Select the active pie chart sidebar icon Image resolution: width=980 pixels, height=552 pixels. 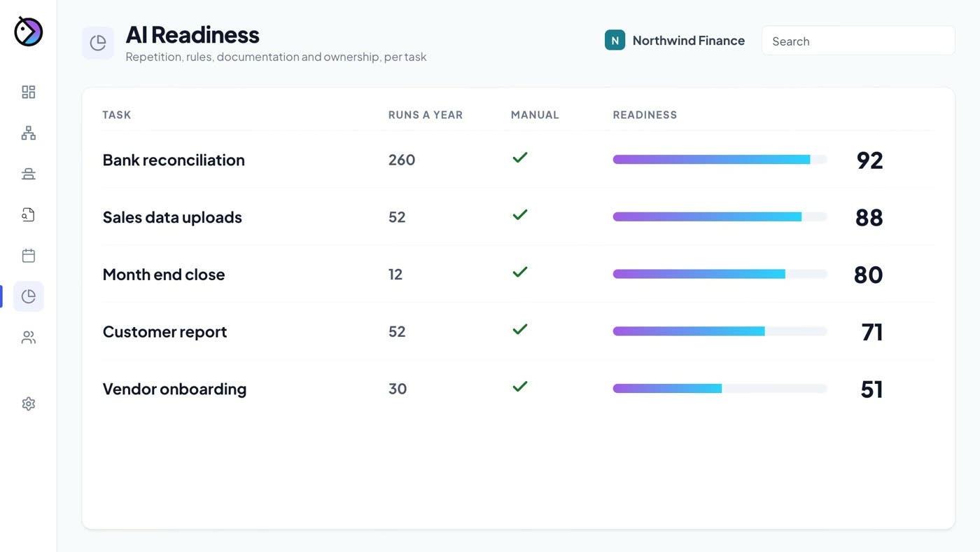[x=29, y=296]
